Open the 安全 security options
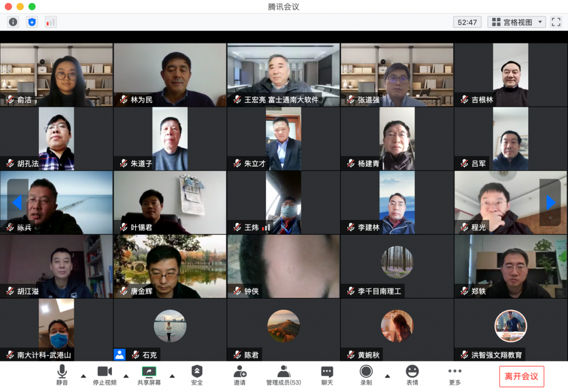This screenshot has width=568, height=392. 197,375
